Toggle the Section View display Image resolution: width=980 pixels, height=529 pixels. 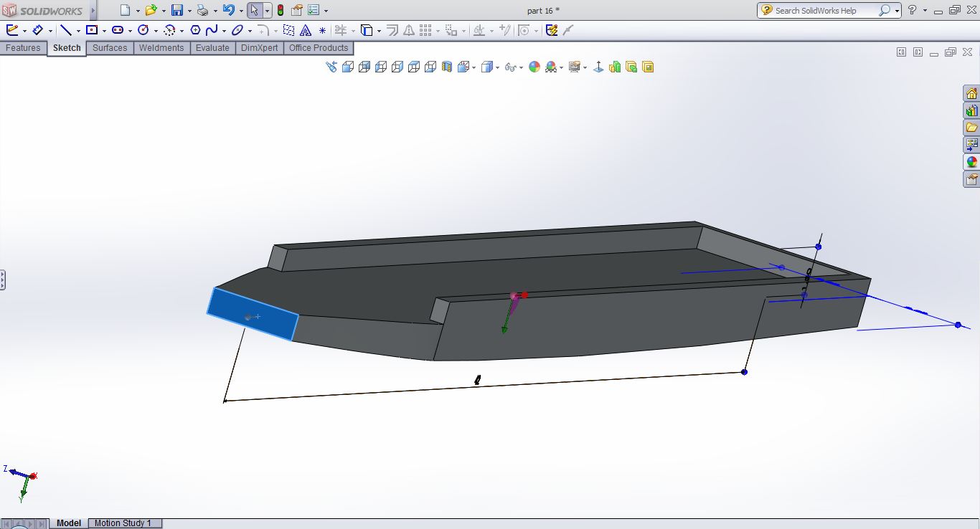coord(447,67)
